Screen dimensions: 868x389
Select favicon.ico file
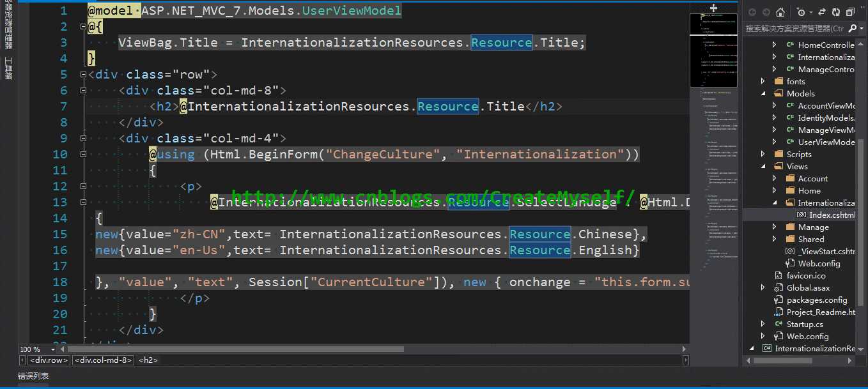click(x=806, y=275)
